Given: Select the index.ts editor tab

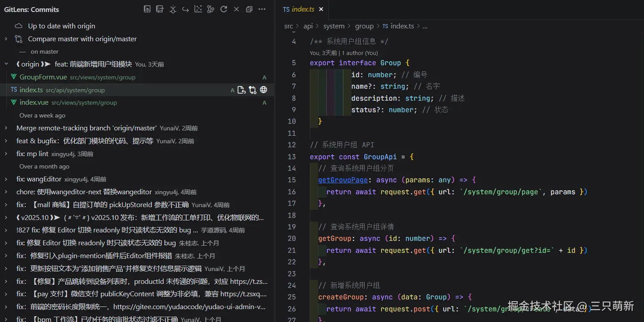Looking at the screenshot, I should 303,9.
